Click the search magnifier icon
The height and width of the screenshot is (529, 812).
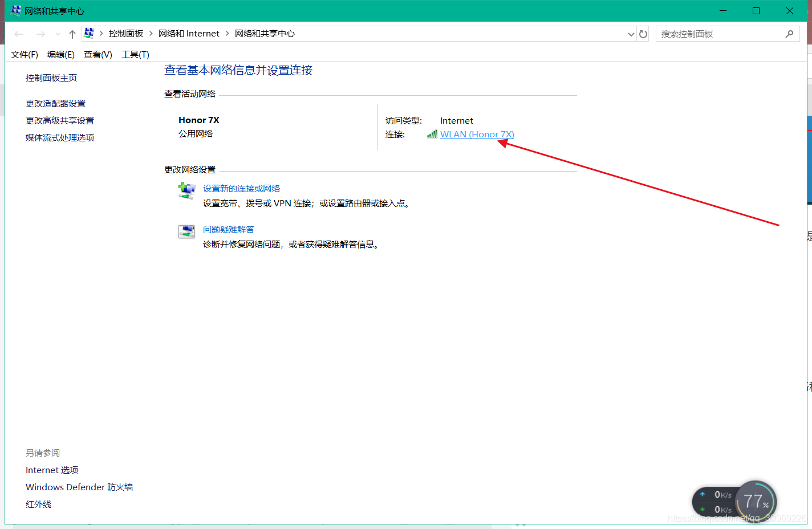point(789,34)
